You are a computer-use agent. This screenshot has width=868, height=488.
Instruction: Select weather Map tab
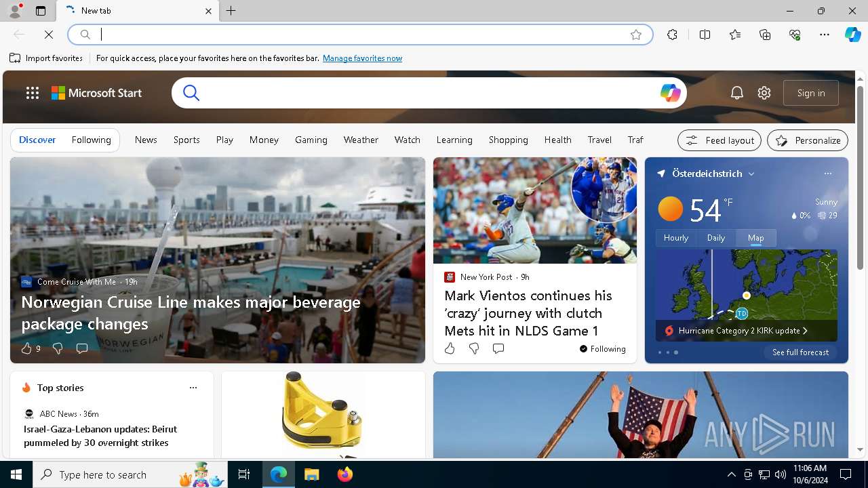point(756,238)
